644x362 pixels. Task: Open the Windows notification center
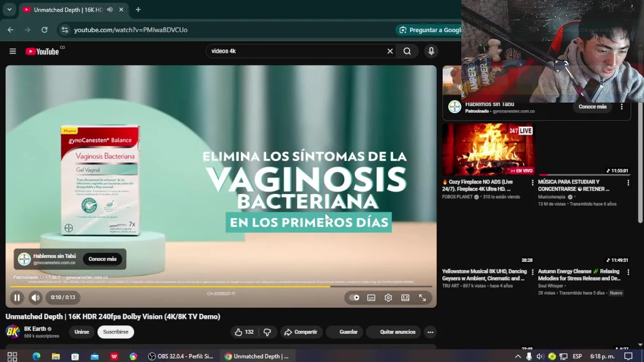628,356
